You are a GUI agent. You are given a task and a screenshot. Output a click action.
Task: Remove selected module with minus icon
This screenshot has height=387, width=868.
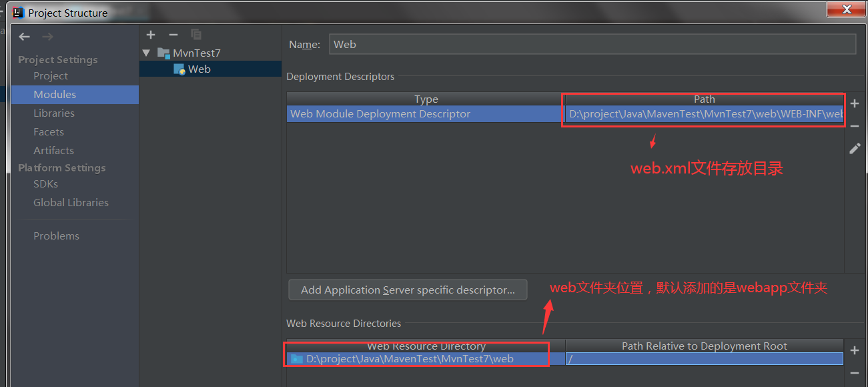pyautogui.click(x=173, y=35)
